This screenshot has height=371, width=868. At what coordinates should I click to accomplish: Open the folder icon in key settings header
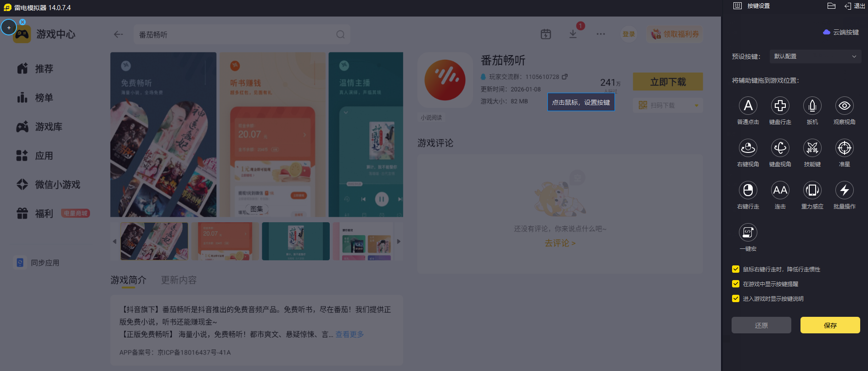(831, 6)
